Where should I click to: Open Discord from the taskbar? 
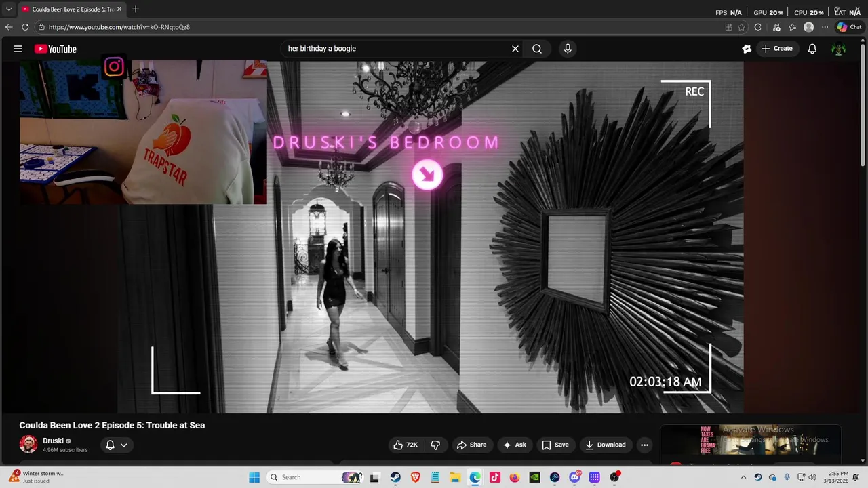575,477
